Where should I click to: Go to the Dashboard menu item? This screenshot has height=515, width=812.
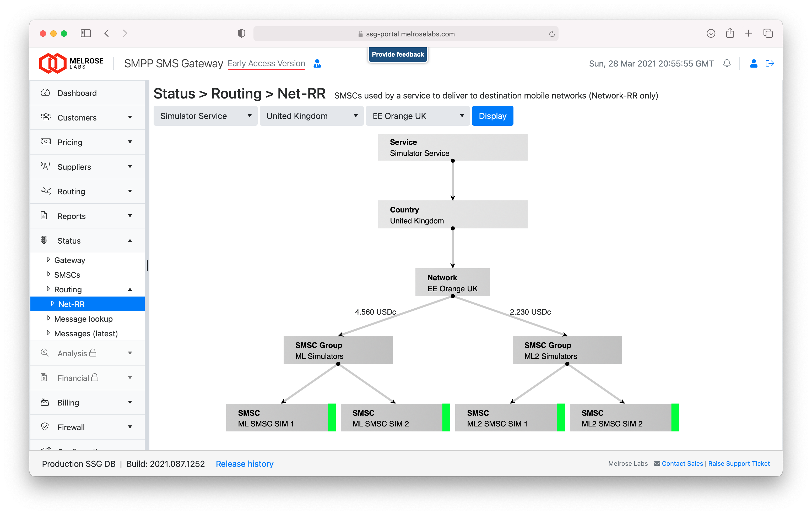click(77, 93)
